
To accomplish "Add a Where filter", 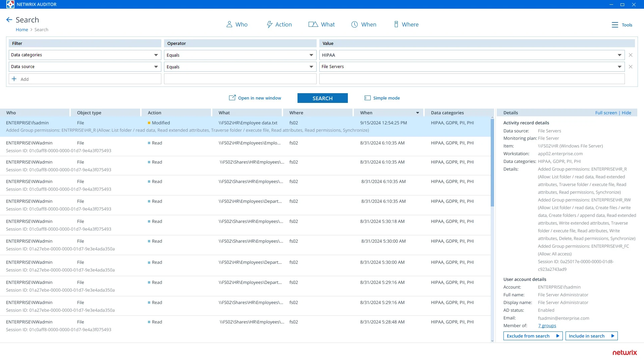I will pyautogui.click(x=406, y=24).
